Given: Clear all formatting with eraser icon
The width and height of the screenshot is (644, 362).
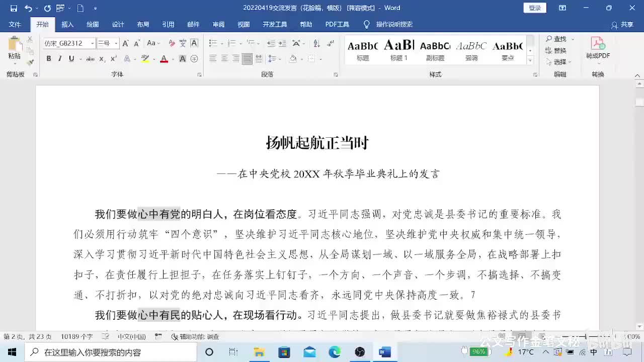Looking at the screenshot, I should pos(172,43).
